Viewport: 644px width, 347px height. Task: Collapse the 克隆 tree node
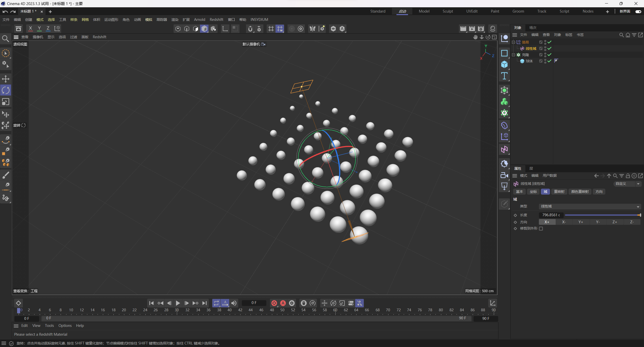[x=513, y=55]
